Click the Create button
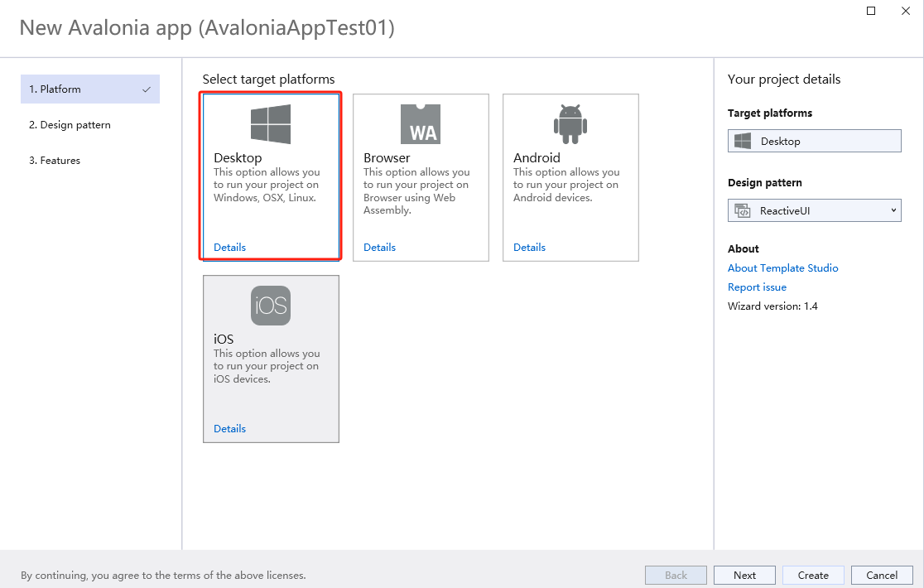 coord(813,575)
